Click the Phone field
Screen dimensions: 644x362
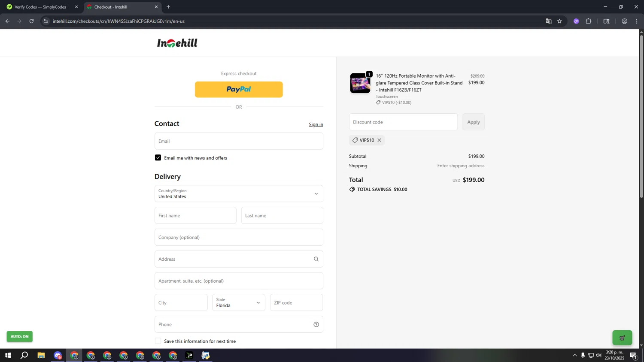pos(239,324)
